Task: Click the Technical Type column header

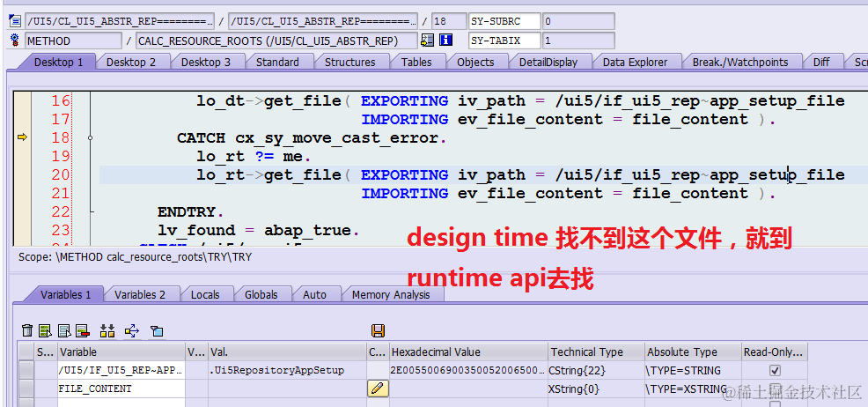Action: tap(596, 351)
